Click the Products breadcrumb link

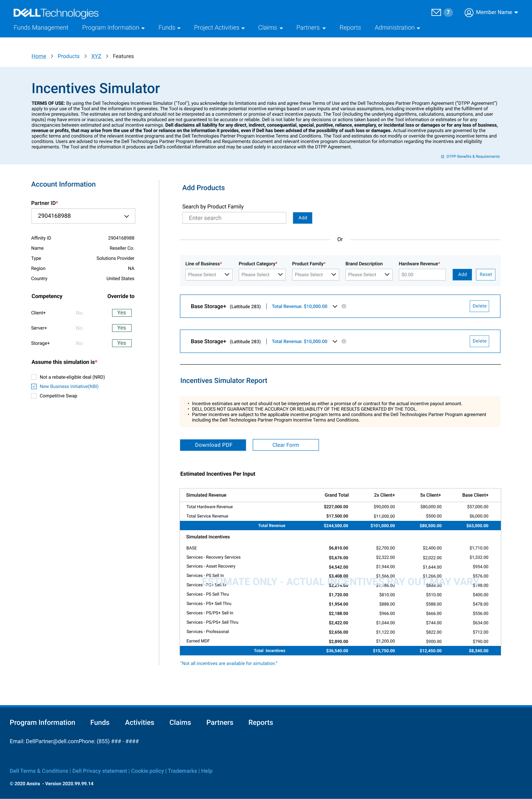coord(69,56)
